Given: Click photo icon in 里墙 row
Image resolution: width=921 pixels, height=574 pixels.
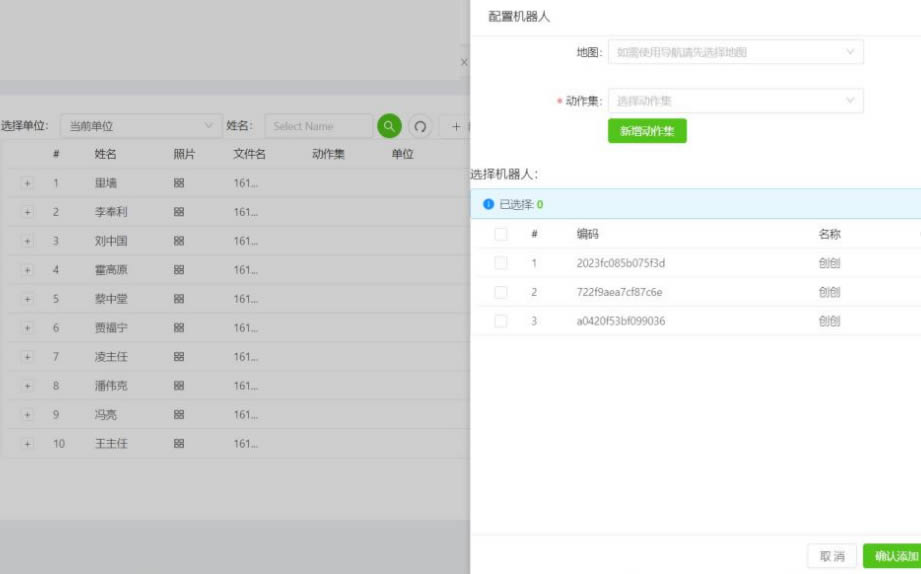Looking at the screenshot, I should click(x=179, y=184).
